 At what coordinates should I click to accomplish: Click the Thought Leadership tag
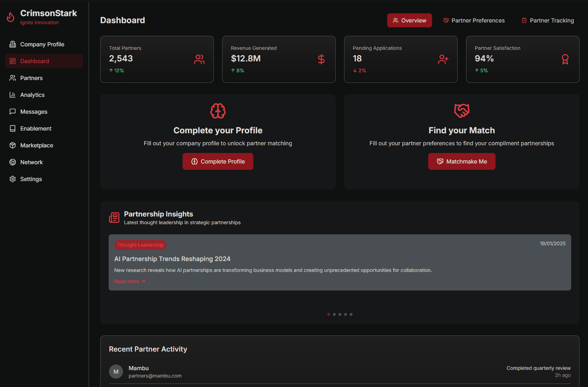140,245
